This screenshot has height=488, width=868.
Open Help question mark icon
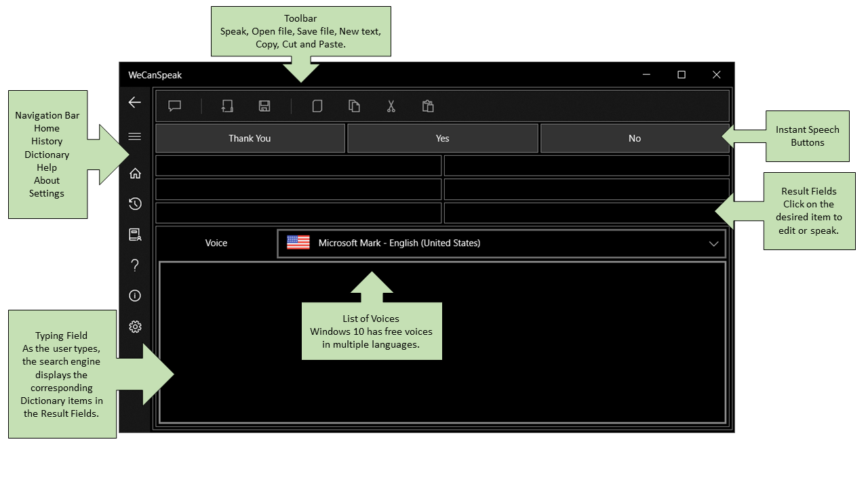(135, 265)
